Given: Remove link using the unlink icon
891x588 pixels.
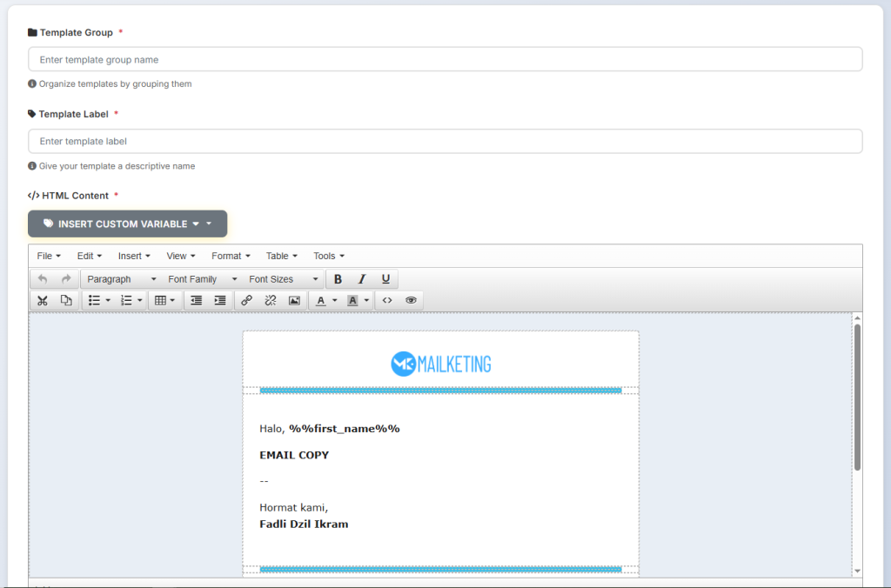Looking at the screenshot, I should pyautogui.click(x=271, y=300).
